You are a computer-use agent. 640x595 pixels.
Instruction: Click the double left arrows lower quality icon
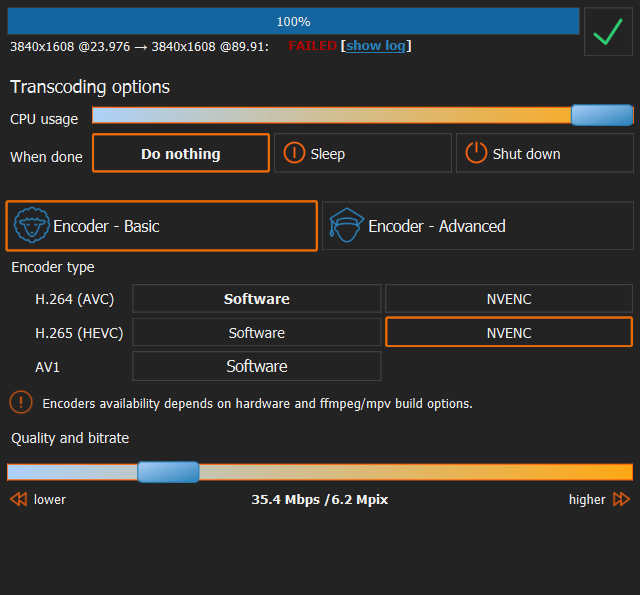tap(18, 499)
